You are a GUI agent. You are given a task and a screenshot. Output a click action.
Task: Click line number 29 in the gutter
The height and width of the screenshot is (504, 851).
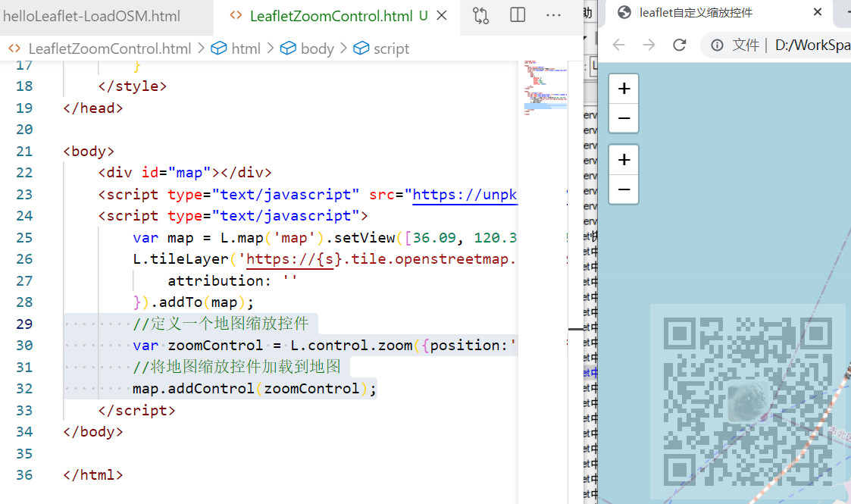24,324
